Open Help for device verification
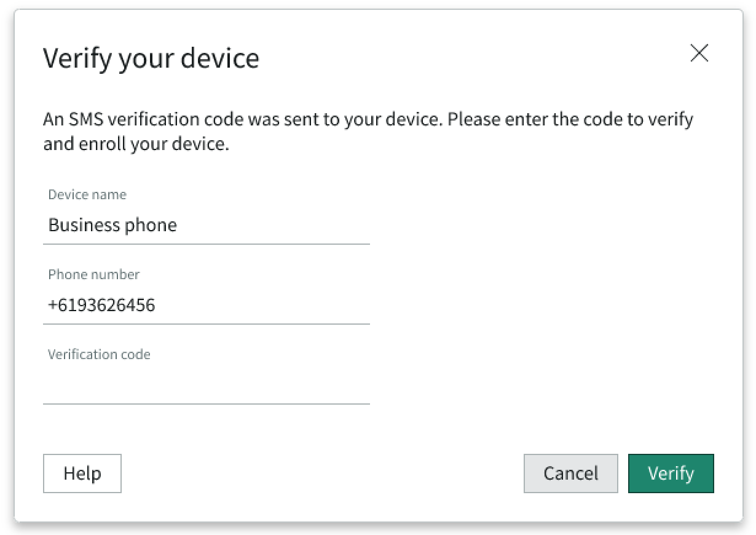Viewport: 756px width, 535px height. (x=82, y=474)
